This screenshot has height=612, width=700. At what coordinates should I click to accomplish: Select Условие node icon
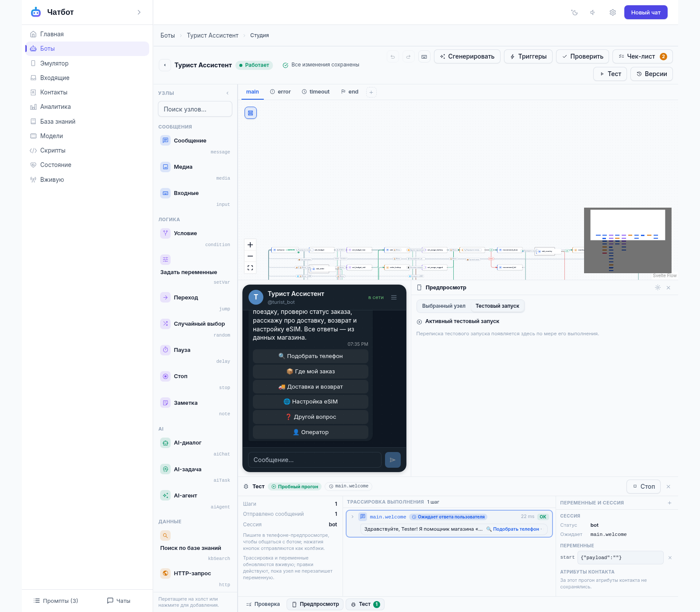click(x=165, y=233)
